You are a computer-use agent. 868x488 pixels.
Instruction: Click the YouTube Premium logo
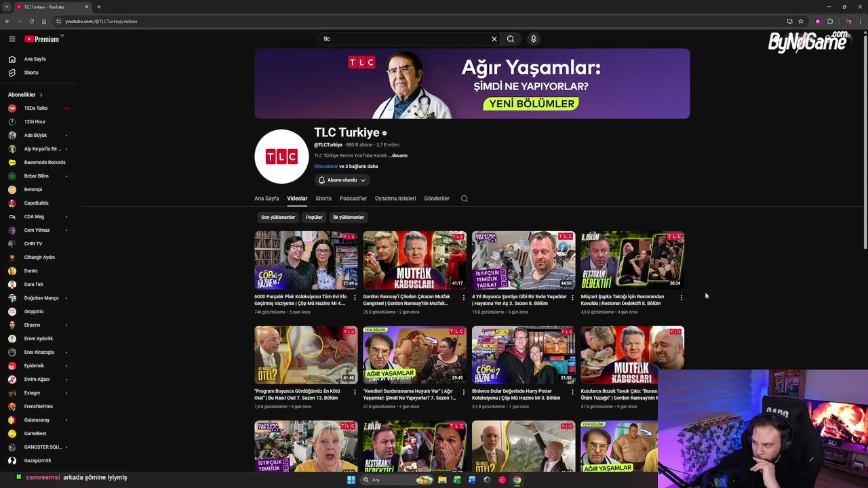(42, 39)
